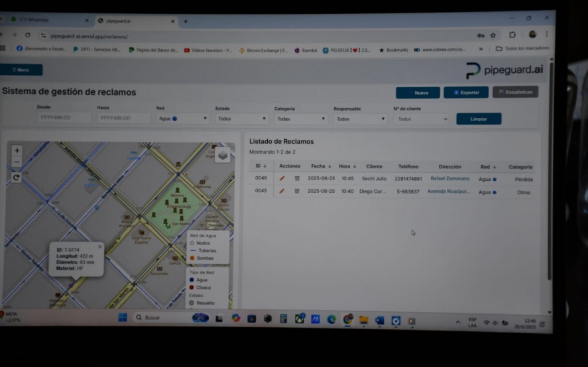Viewport: 588px width, 367px height.
Task: Open the map layers selector icon
Action: click(223, 154)
